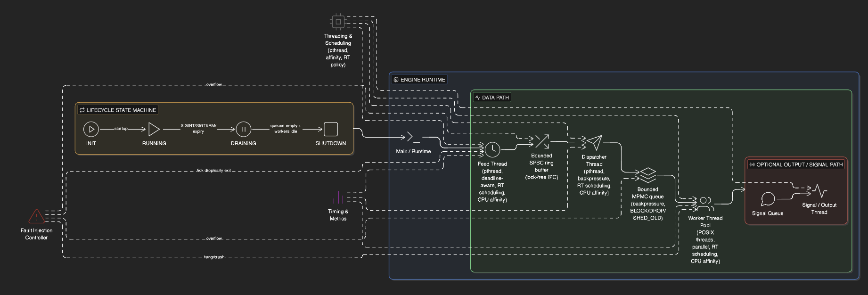Image resolution: width=868 pixels, height=295 pixels.
Task: Click the 'Dispatcher Thread' description text
Action: (x=594, y=175)
